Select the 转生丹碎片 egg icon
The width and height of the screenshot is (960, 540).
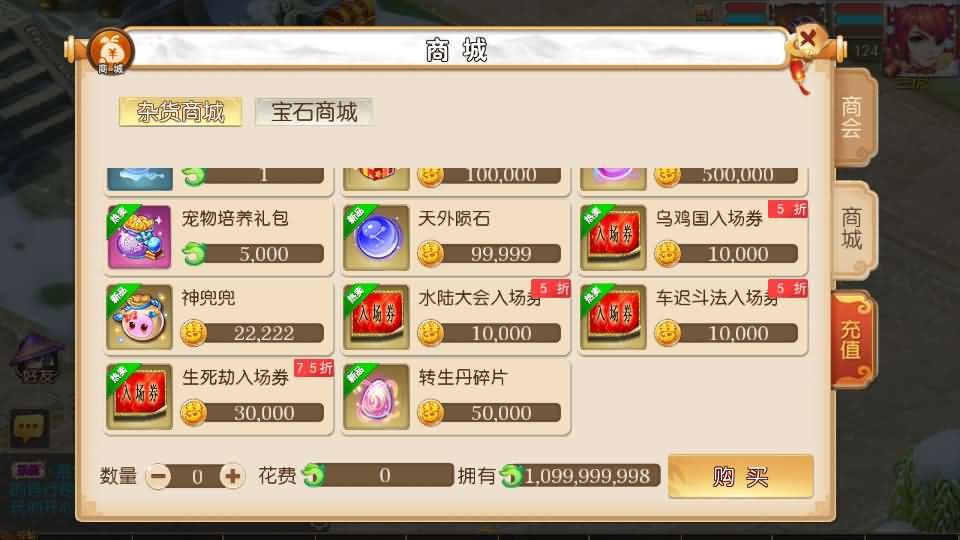pos(376,397)
